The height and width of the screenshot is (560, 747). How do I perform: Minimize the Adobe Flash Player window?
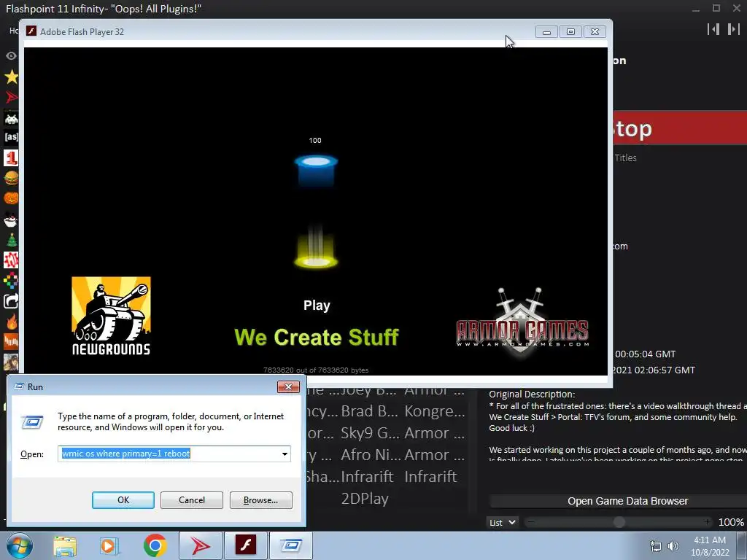click(x=546, y=32)
